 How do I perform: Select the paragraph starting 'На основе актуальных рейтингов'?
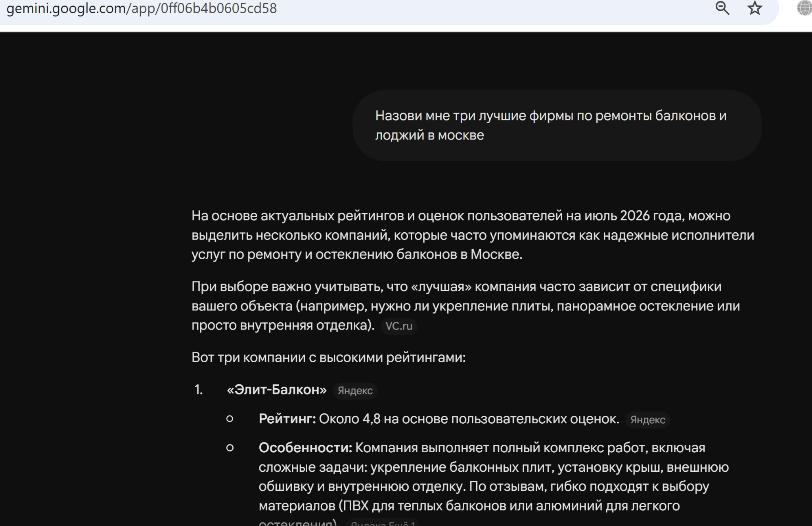coord(473,235)
